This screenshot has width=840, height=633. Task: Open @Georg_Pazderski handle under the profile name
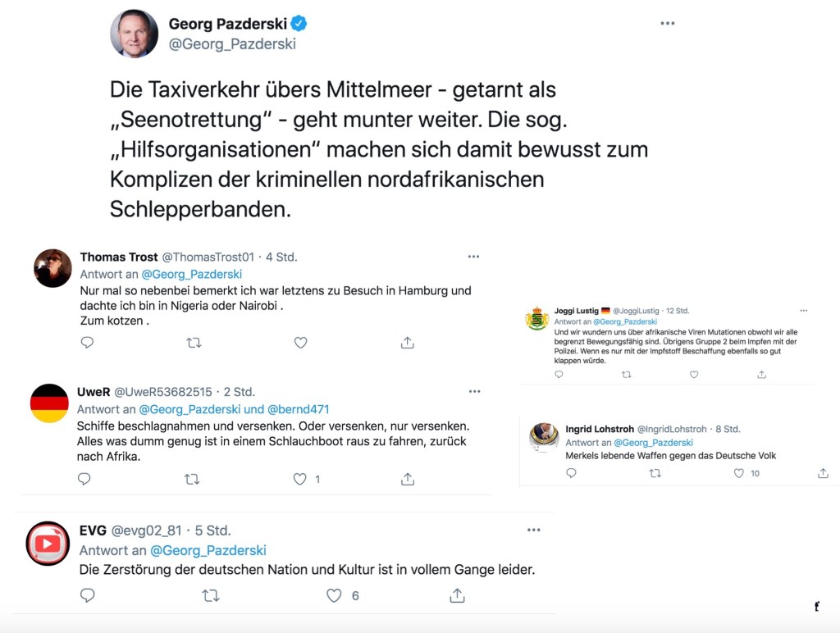point(232,44)
